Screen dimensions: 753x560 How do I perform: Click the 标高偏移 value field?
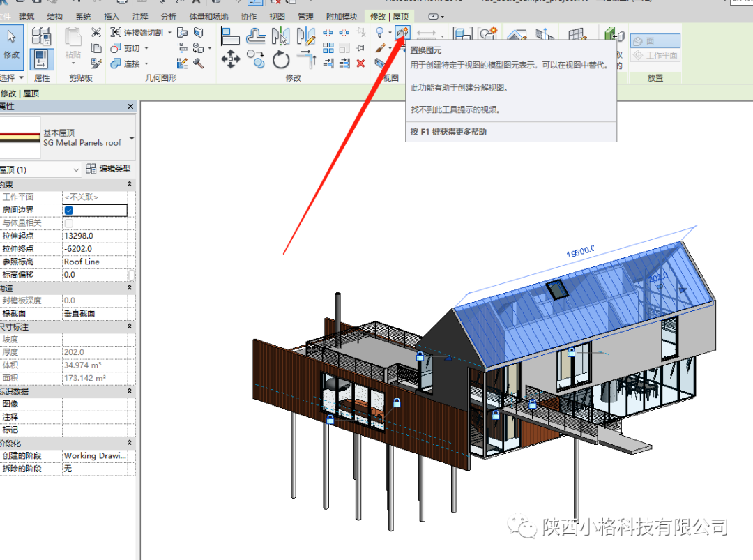pos(95,275)
